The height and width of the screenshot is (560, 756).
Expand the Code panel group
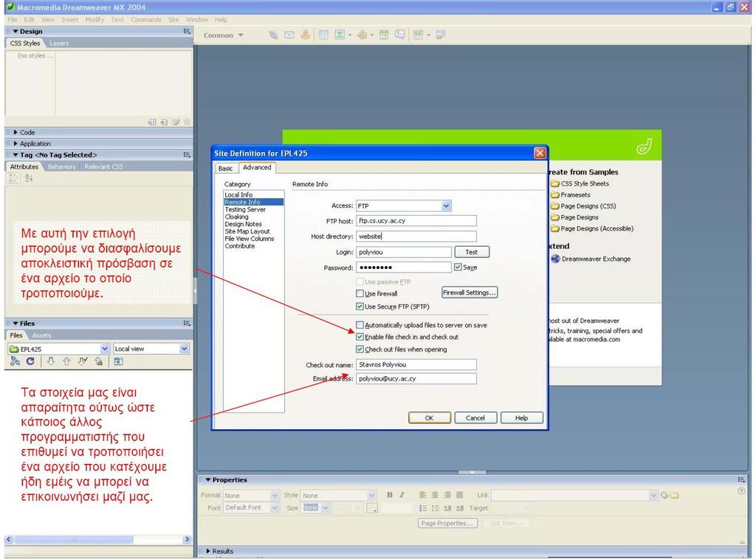point(16,132)
